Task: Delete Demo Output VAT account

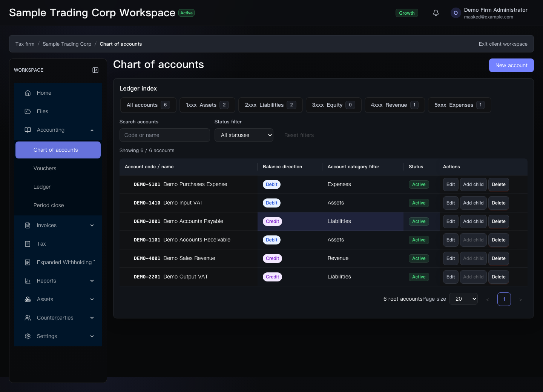Action: [x=499, y=277]
